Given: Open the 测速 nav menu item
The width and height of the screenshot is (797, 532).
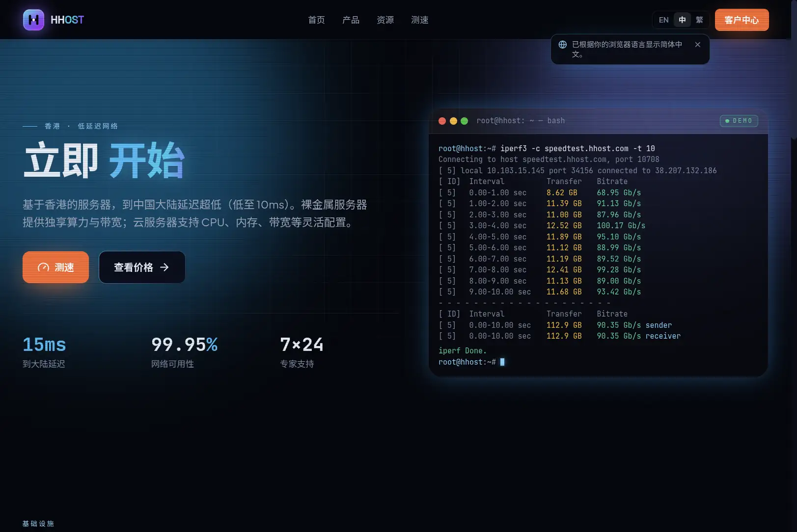Looking at the screenshot, I should click(419, 20).
